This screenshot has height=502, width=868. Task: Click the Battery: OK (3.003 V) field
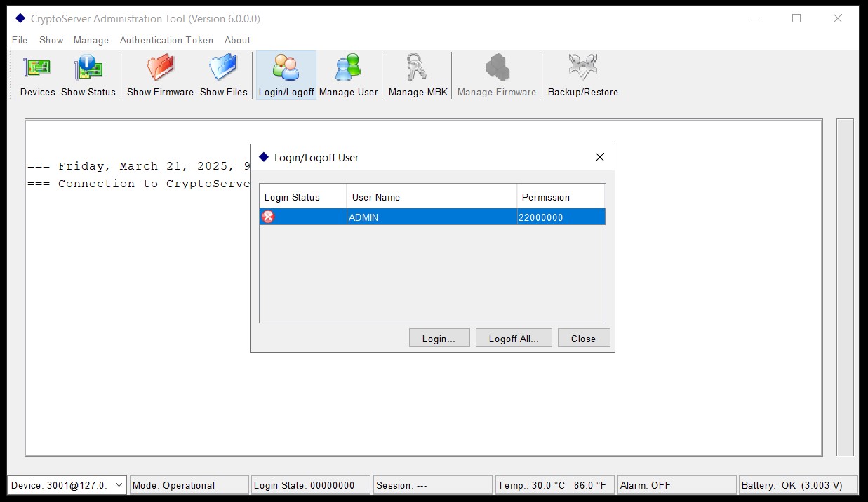799,484
